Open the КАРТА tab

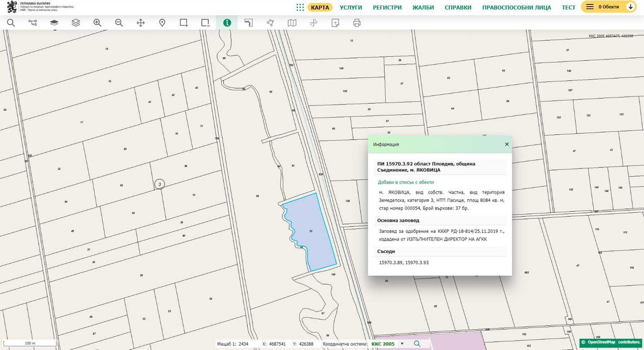[x=320, y=7]
